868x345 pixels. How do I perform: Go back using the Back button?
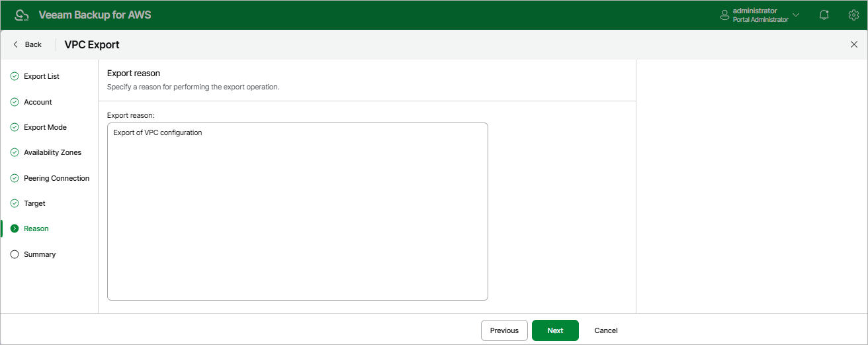pyautogui.click(x=27, y=44)
